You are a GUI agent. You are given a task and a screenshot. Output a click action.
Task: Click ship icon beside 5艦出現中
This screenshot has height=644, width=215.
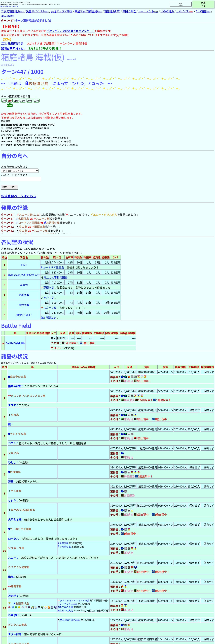pos(137,476)
